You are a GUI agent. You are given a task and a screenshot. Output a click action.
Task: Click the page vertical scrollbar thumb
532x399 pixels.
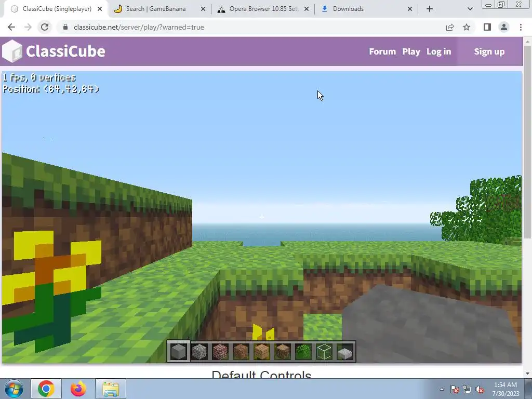(527, 141)
